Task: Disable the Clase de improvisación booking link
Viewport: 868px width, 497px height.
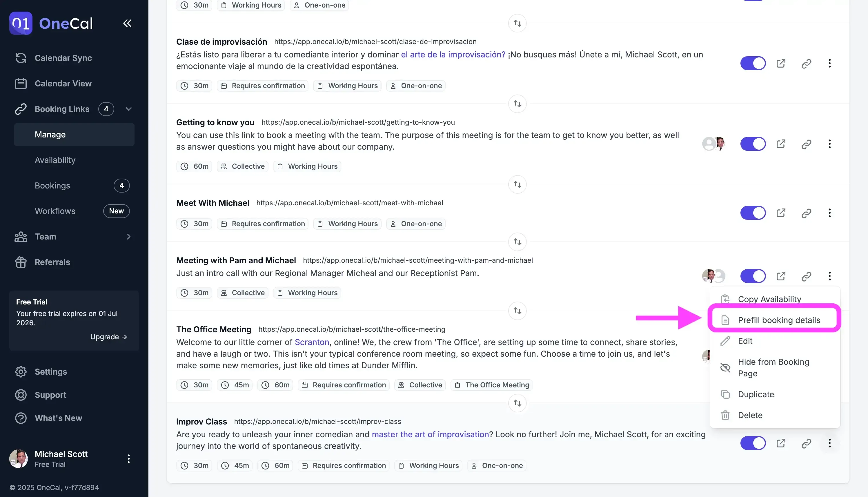Action: 753,64
